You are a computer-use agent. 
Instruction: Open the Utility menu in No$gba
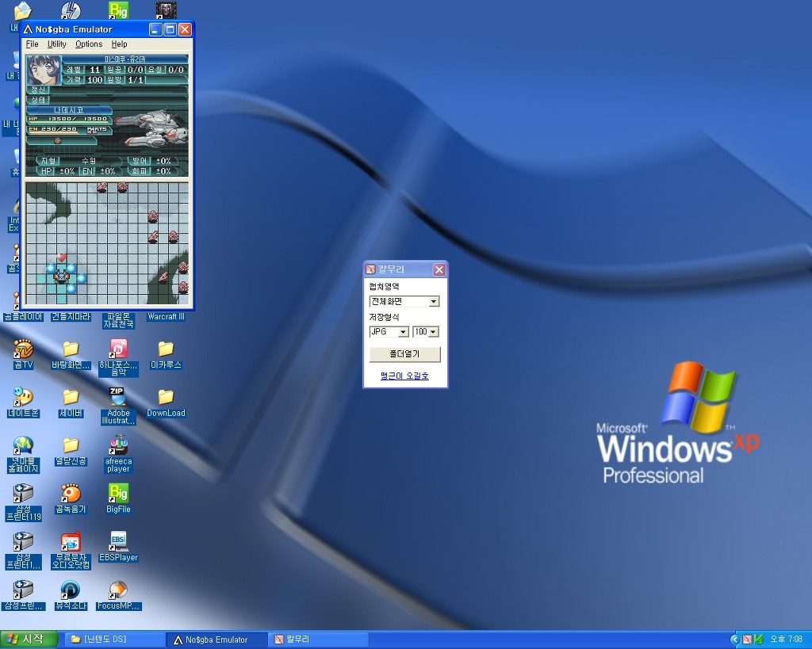pos(57,44)
